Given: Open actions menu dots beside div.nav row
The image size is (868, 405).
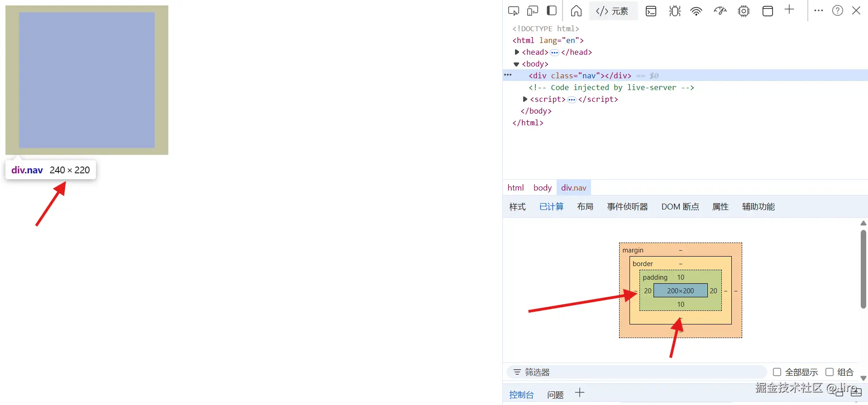Looking at the screenshot, I should 508,75.
